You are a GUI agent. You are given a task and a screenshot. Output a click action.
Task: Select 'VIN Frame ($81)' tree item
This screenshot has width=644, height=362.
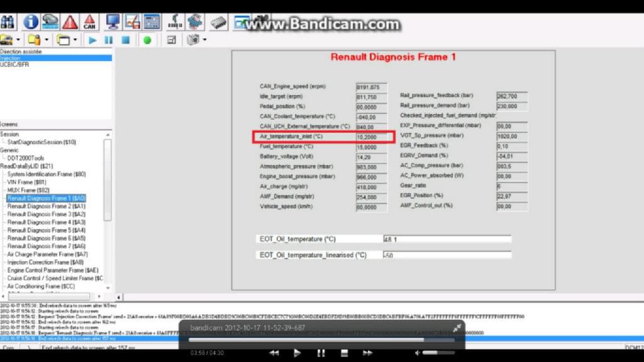point(26,182)
